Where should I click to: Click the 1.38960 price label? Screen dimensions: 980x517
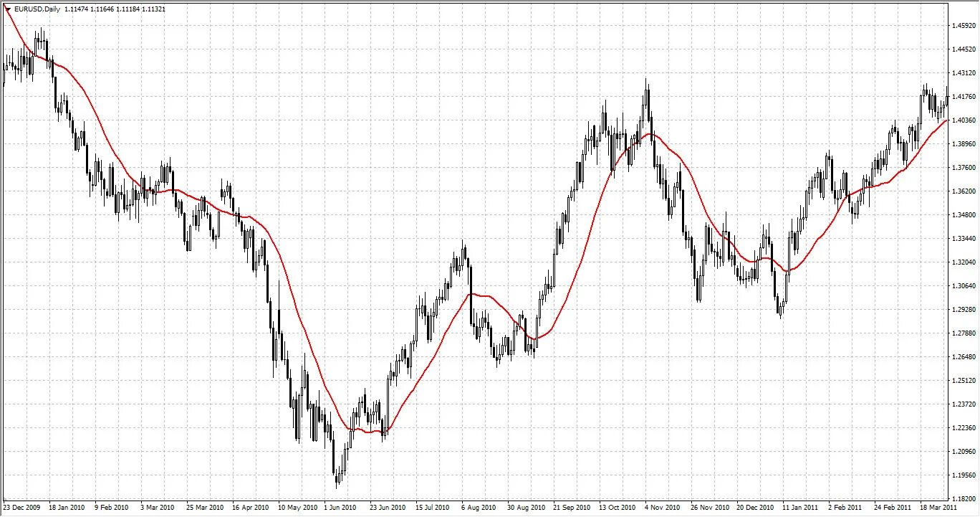click(964, 144)
